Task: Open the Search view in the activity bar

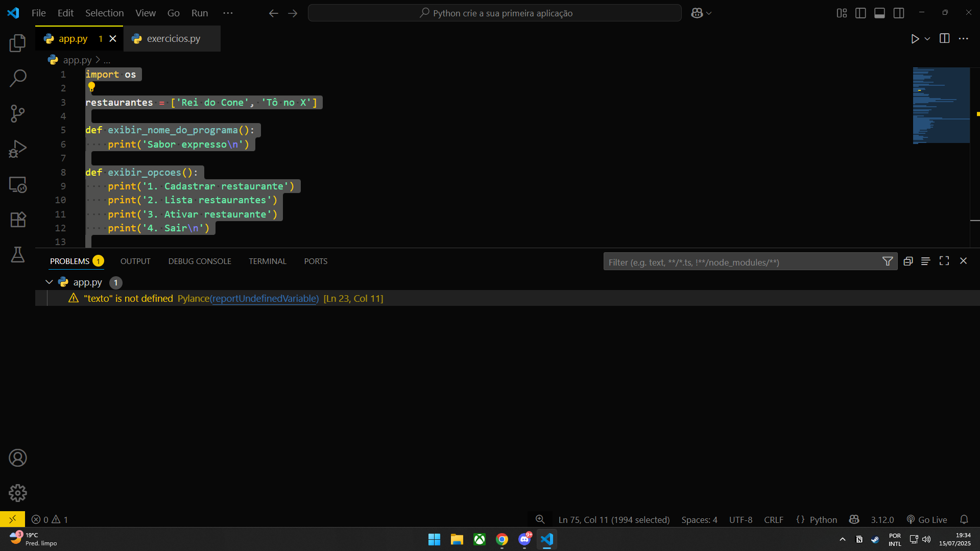Action: (18, 78)
